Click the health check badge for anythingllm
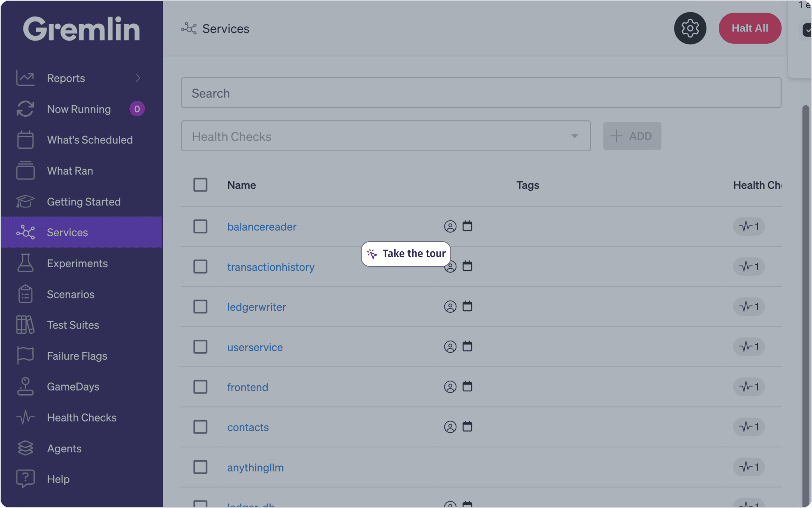This screenshot has height=508, width=812. pyautogui.click(x=748, y=467)
